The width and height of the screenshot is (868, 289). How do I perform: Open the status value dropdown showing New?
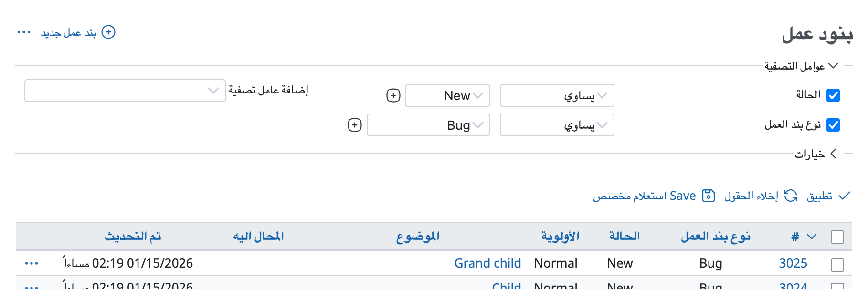447,95
